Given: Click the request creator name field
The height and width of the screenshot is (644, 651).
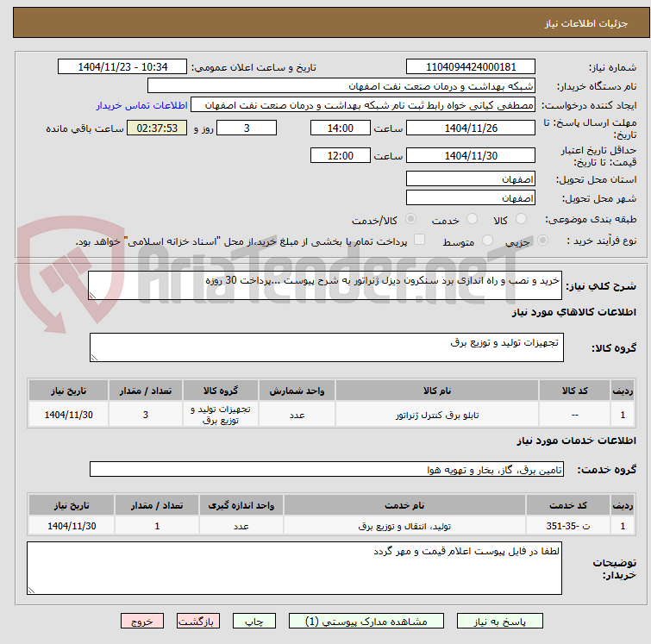Looking at the screenshot, I should click(x=363, y=105).
